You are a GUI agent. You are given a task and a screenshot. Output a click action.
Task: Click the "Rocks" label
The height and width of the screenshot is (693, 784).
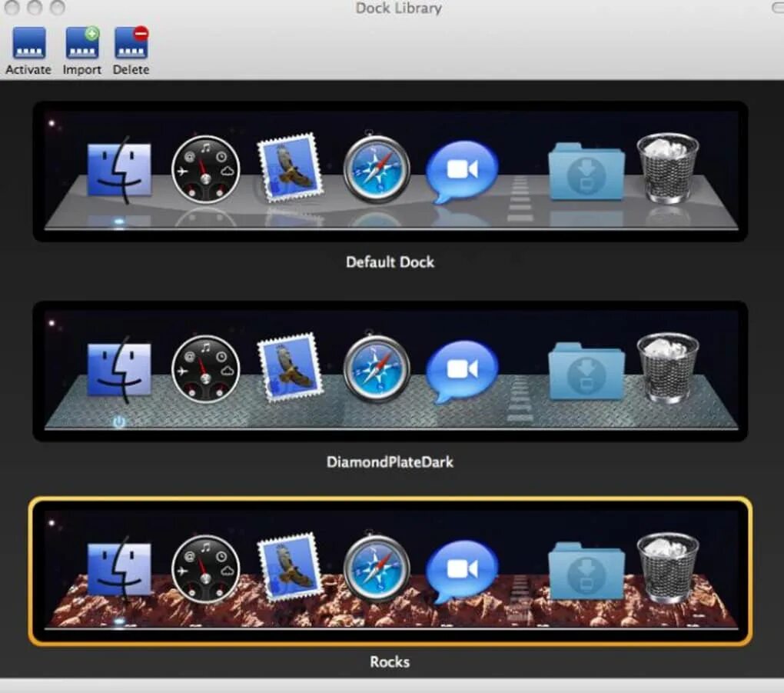pyautogui.click(x=390, y=662)
